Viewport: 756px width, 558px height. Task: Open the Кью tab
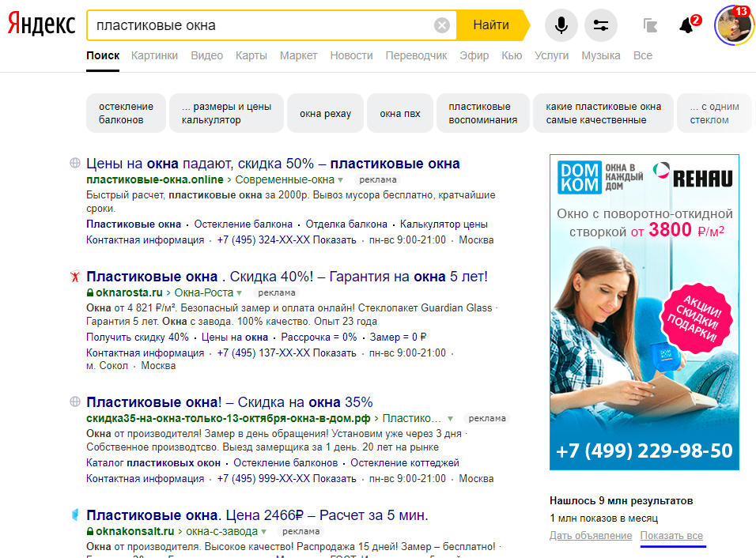(512, 55)
